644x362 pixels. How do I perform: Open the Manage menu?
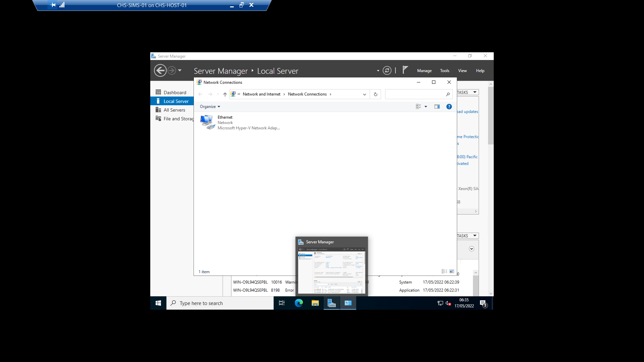click(424, 71)
